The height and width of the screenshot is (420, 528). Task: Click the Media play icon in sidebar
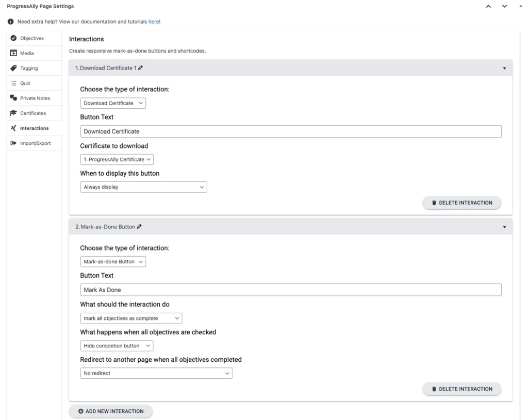click(13, 53)
